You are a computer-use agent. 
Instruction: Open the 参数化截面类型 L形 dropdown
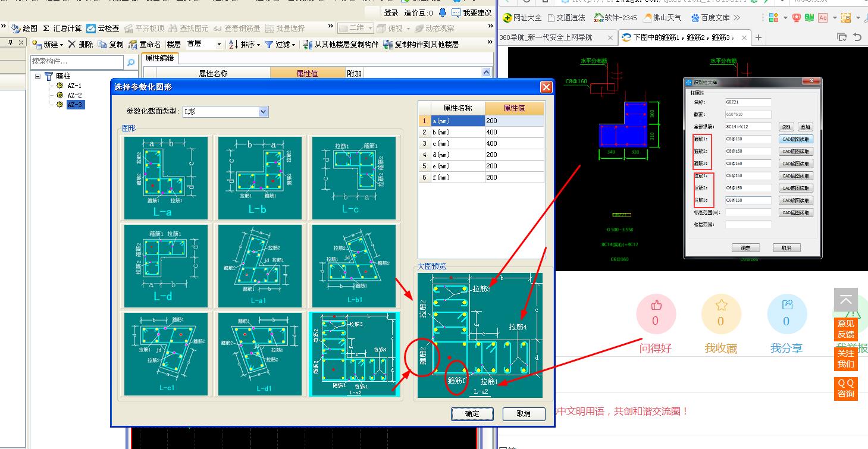click(264, 112)
